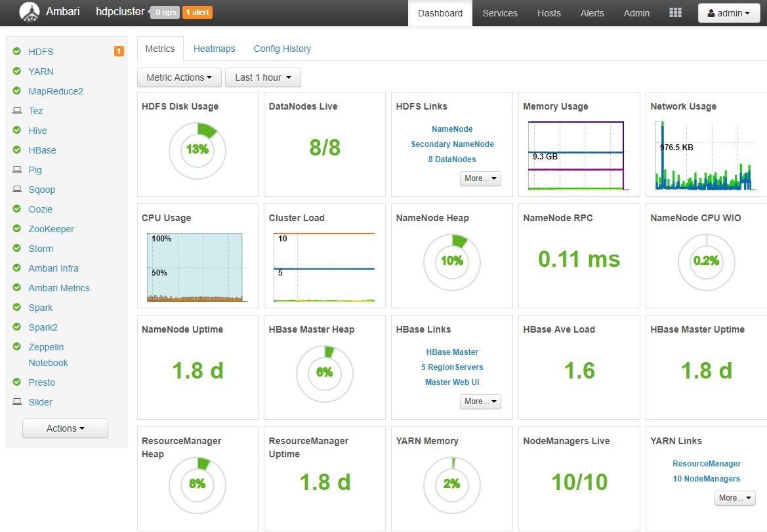Open the Secondary NameNode link
767x532 pixels.
pos(452,144)
